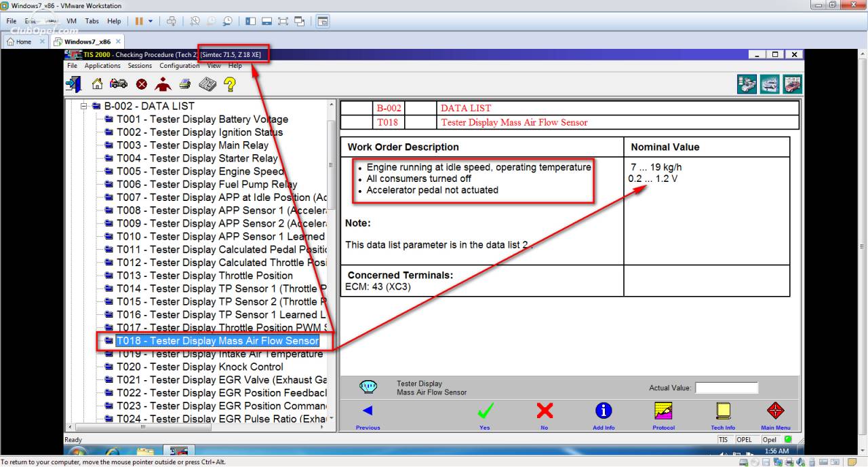This screenshot has height=467, width=868.
Task: Click the middle teal car icon at right
Action: (x=770, y=84)
